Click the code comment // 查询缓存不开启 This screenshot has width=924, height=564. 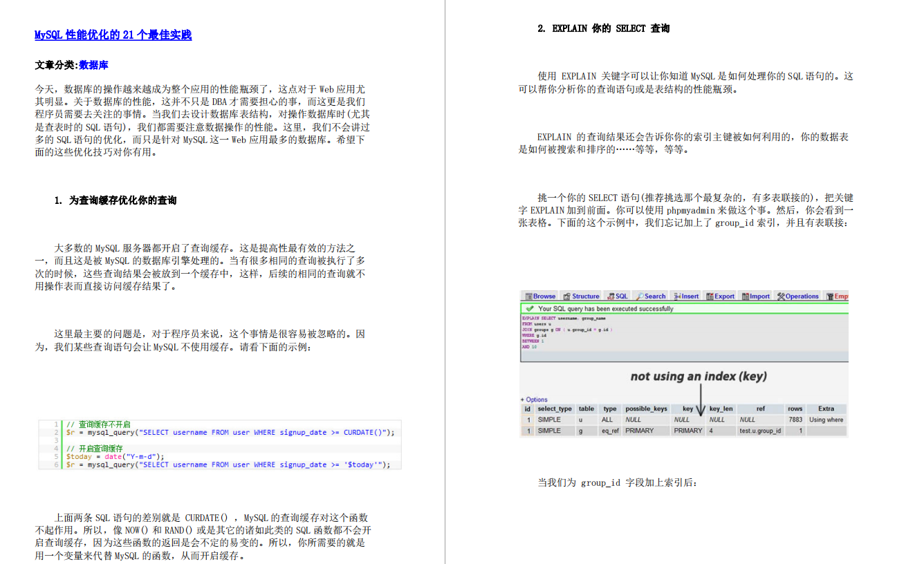click(x=98, y=424)
